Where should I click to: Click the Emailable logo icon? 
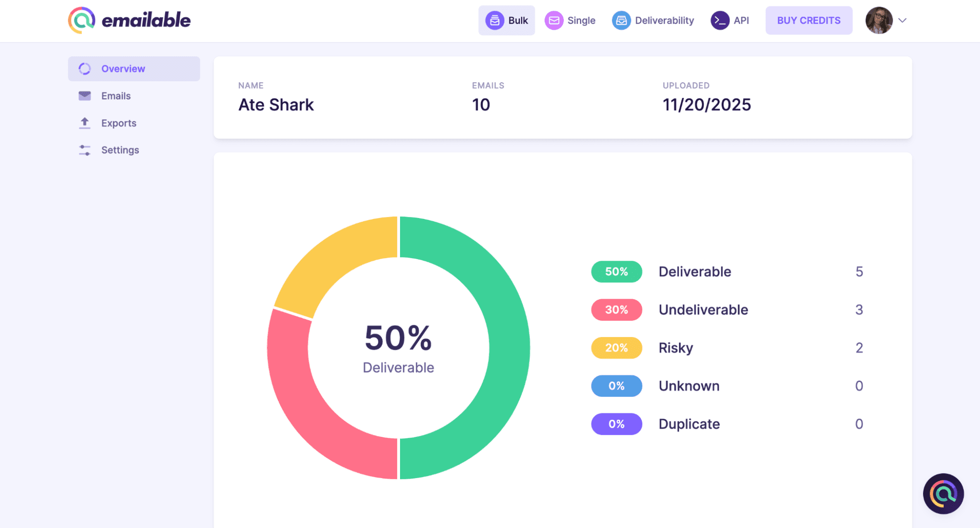coord(81,20)
